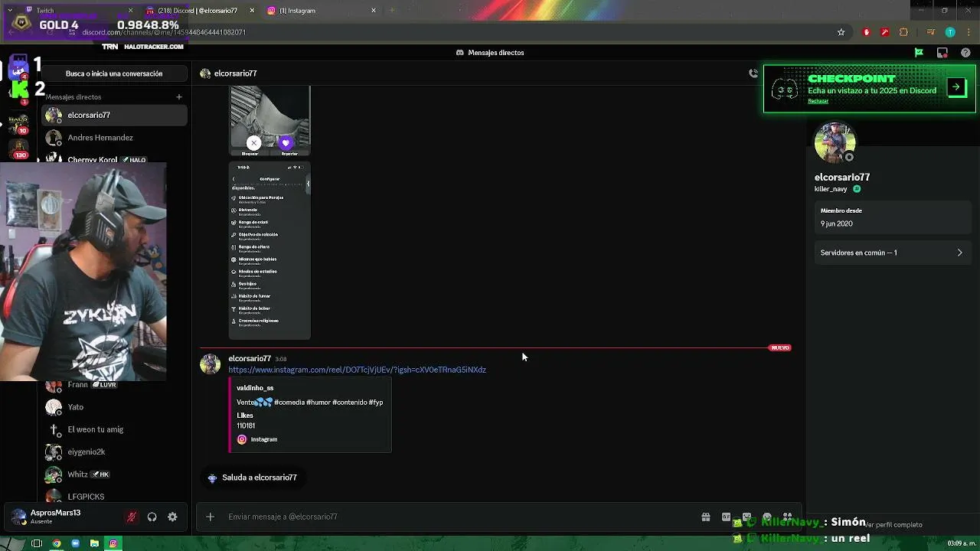The height and width of the screenshot is (551, 980).
Task: Open the settings screenshot thumbnail in chat
Action: click(269, 250)
